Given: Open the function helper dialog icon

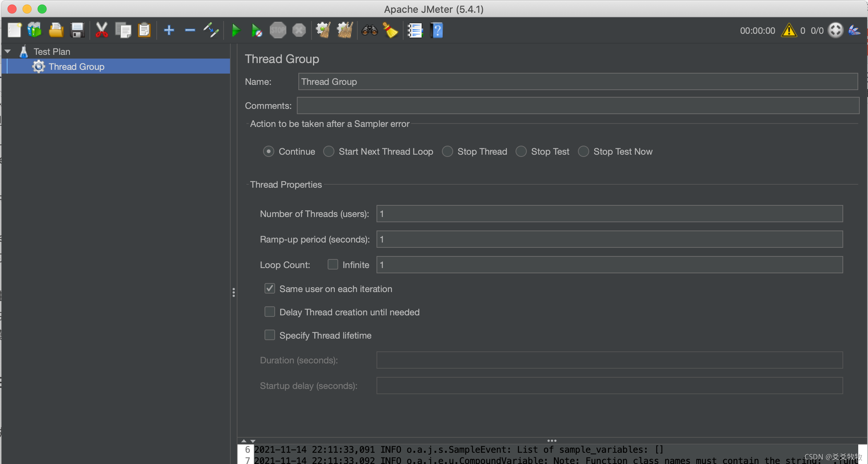Looking at the screenshot, I should point(415,30).
